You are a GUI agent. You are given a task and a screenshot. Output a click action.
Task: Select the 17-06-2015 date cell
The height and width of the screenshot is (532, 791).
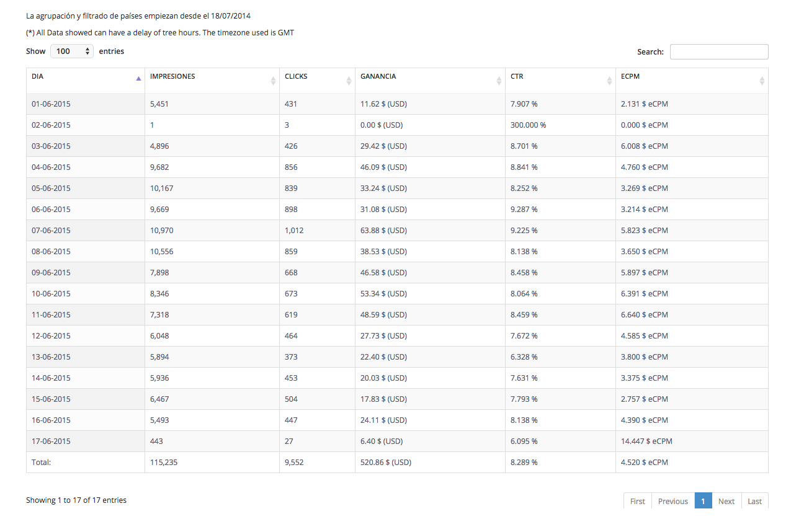(86, 441)
